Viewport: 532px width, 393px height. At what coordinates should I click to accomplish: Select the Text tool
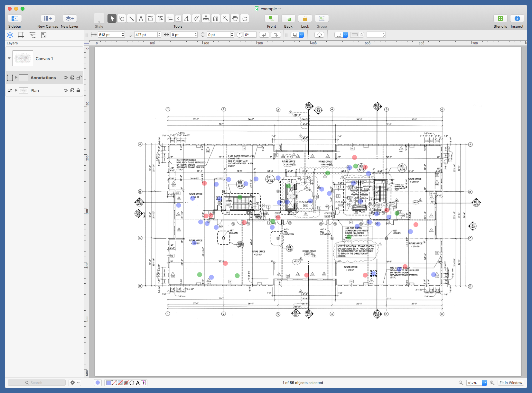[141, 18]
